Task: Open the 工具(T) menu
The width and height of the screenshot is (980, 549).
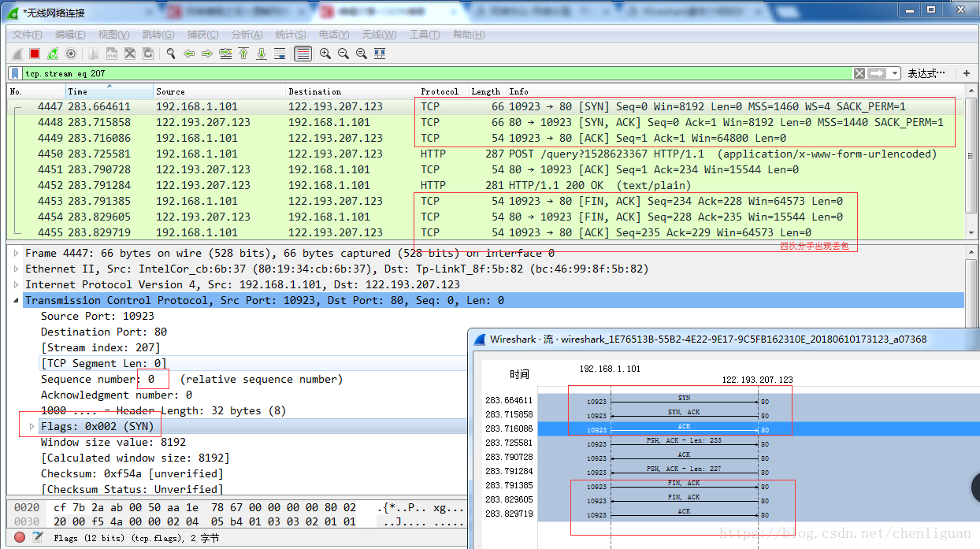Action: (x=425, y=35)
